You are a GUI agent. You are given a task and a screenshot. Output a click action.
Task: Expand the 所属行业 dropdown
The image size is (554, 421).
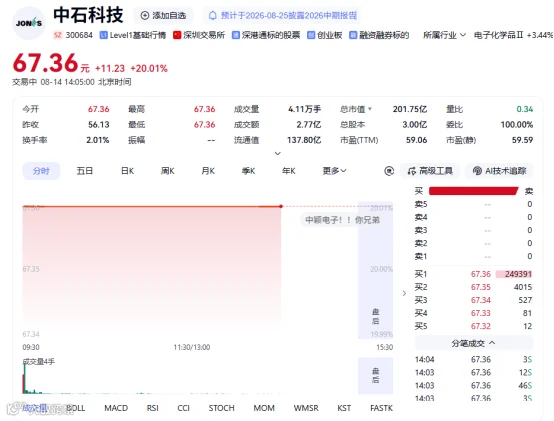click(444, 35)
